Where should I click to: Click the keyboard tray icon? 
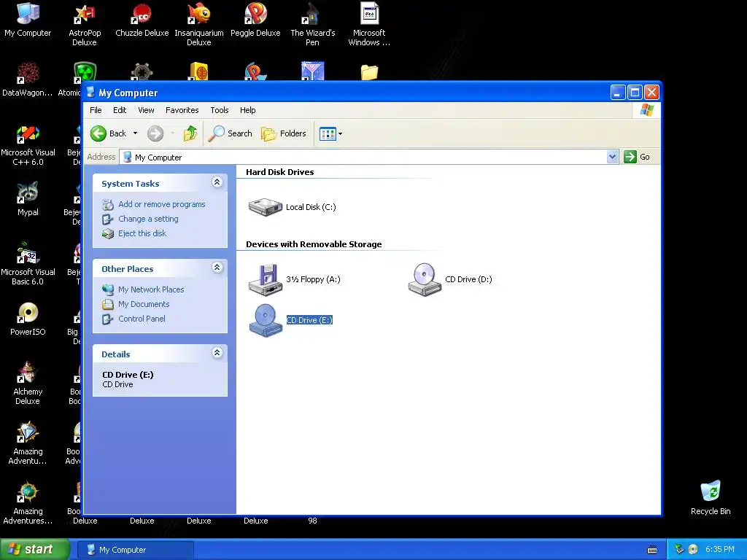click(x=652, y=550)
